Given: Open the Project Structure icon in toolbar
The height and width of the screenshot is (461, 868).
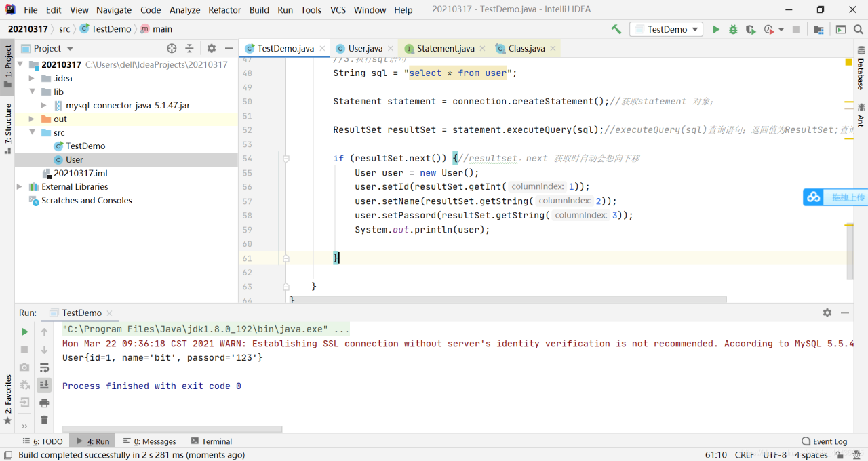Looking at the screenshot, I should 818,29.
